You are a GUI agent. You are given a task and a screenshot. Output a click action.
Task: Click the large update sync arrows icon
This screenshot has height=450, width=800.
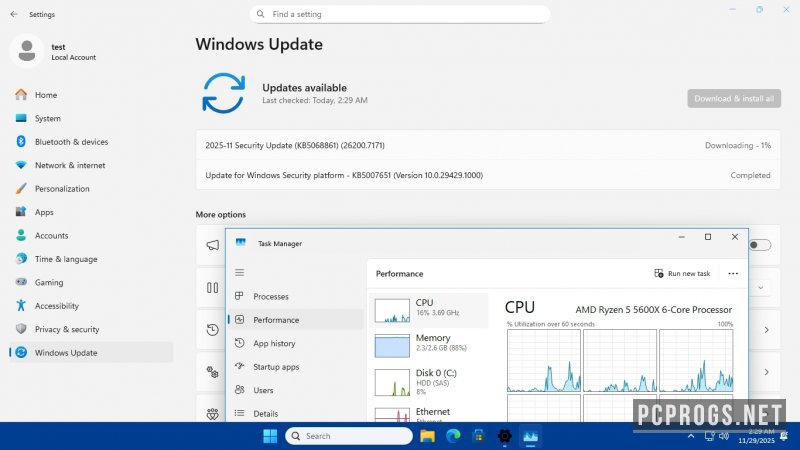pyautogui.click(x=223, y=93)
